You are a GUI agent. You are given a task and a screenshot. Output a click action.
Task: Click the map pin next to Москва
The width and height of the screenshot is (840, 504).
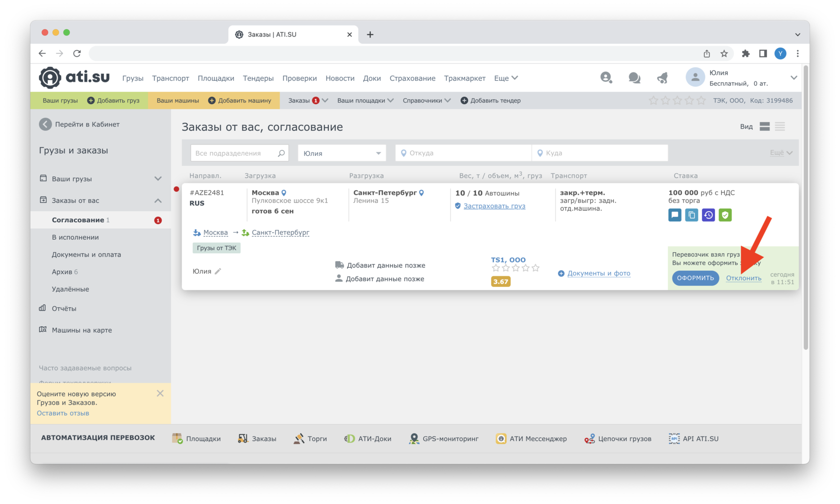click(x=284, y=193)
